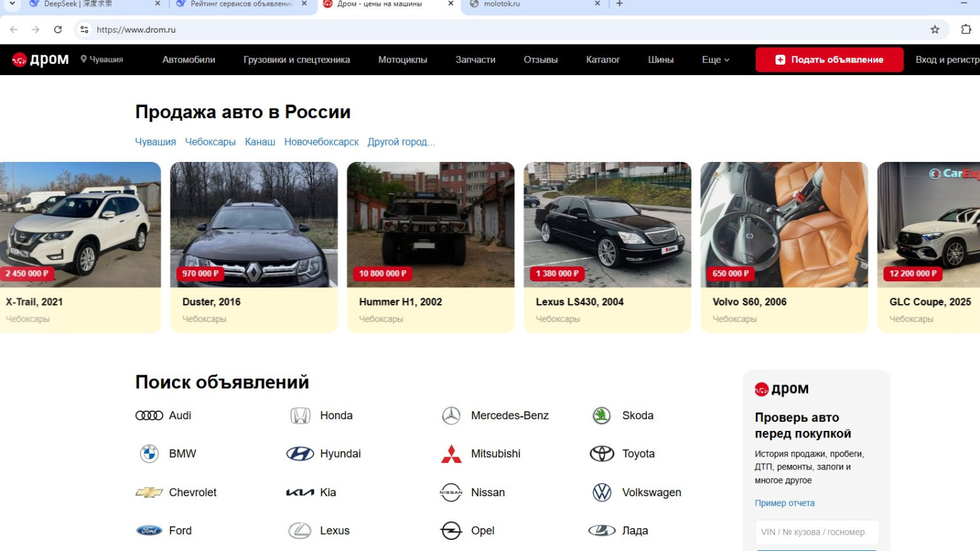This screenshot has height=551, width=980.
Task: Open the Пример отчета link
Action: coord(785,503)
